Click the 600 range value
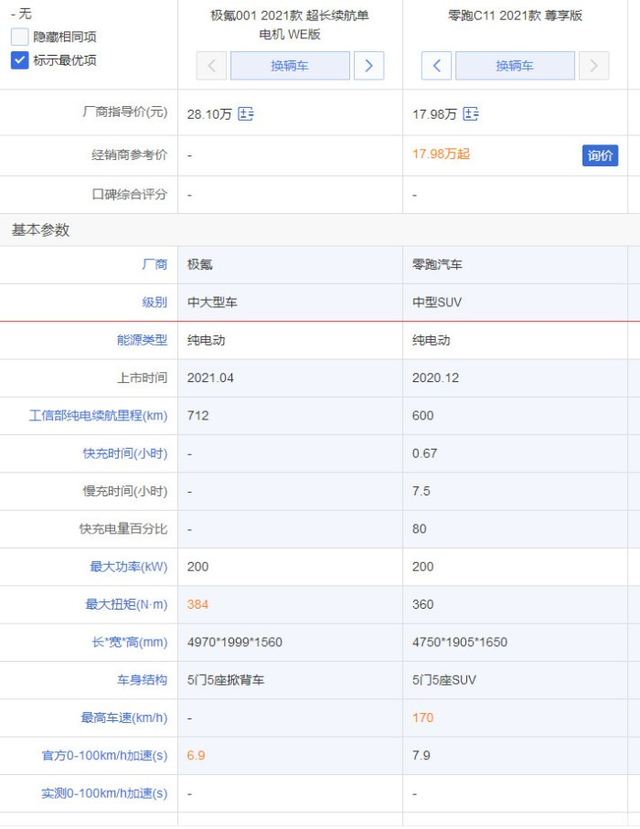The height and width of the screenshot is (829, 640). coord(423,416)
